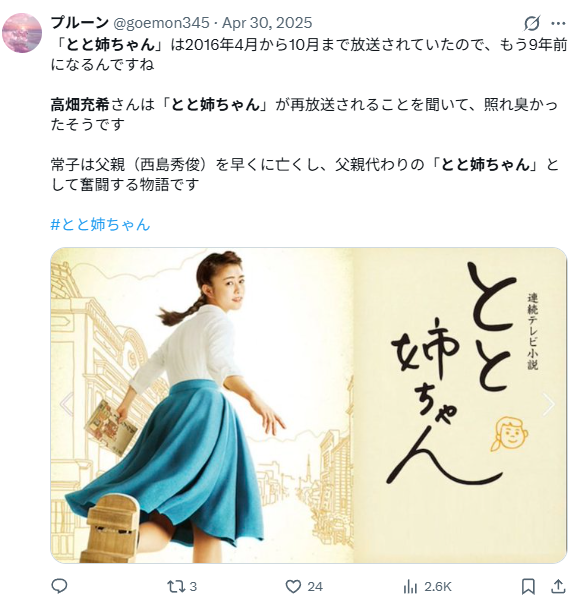Open the #とと姉ちゃん hashtag link
This screenshot has width=577, height=602.
coord(101,224)
